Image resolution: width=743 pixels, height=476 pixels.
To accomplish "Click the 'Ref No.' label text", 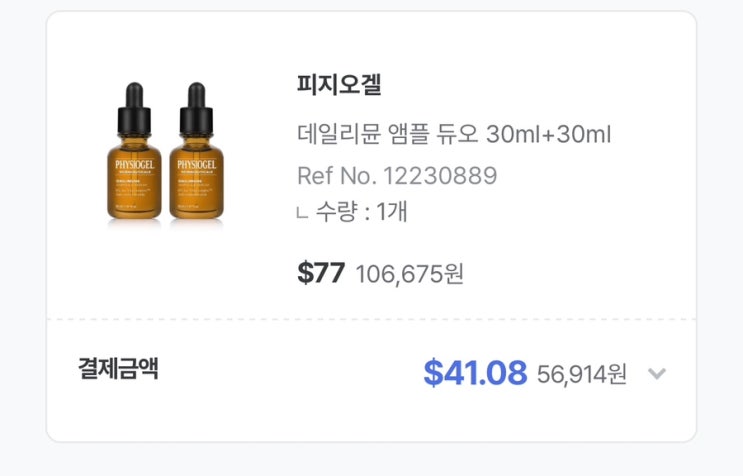I will pos(336,175).
